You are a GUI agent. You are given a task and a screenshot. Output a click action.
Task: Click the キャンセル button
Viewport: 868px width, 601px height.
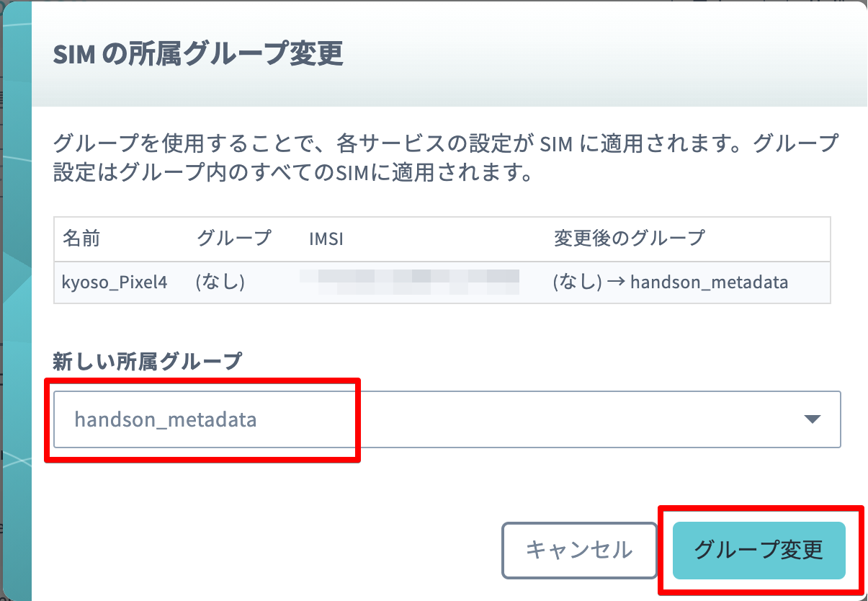point(579,551)
